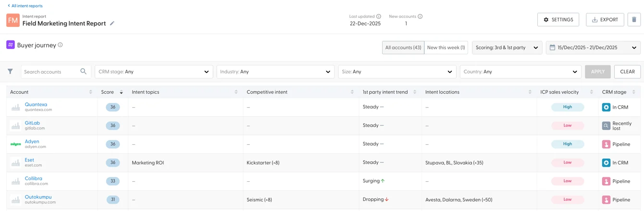
Task: Click the Dropping trend for Outokumpu
Action: (376, 199)
